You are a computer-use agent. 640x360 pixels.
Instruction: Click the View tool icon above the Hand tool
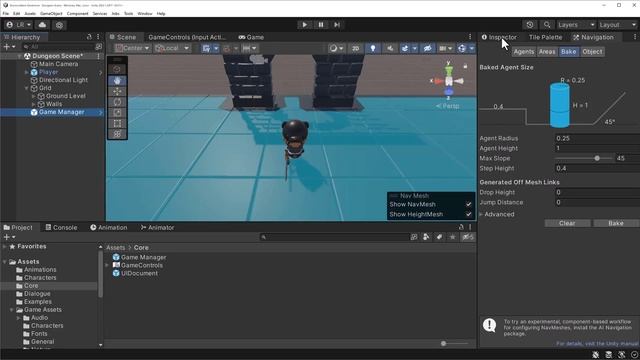click(x=117, y=69)
